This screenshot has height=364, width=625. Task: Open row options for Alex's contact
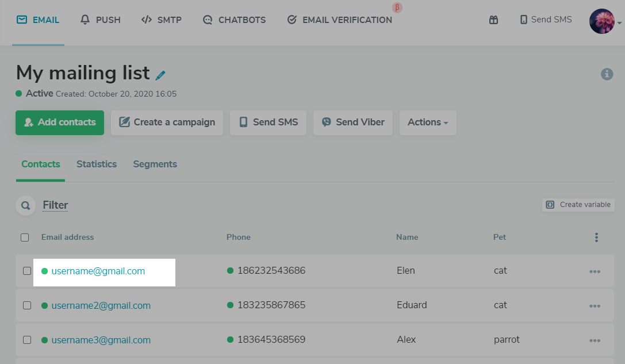595,340
